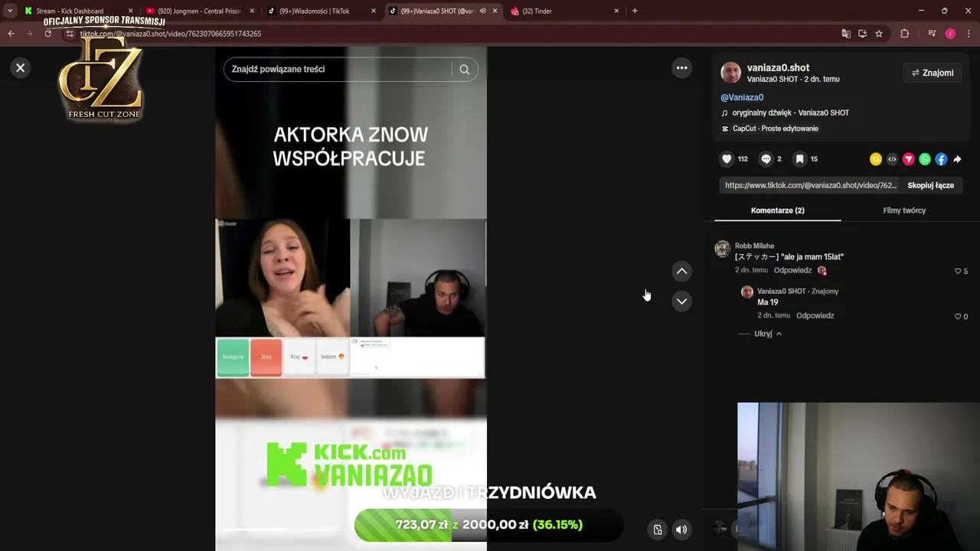Switch to Wiadomości | TikTok tab

[x=322, y=11]
